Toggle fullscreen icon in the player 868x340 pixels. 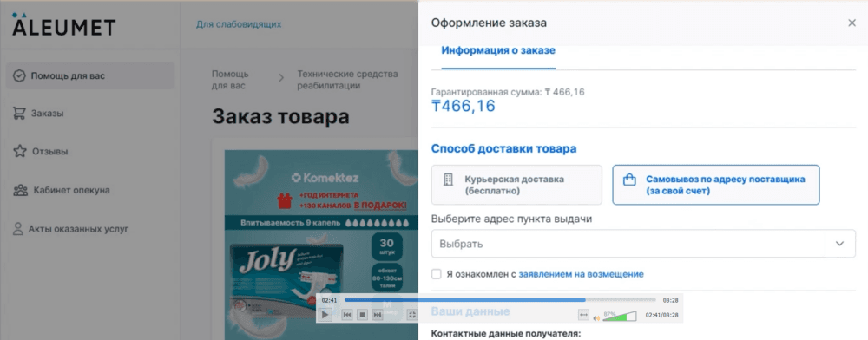click(x=411, y=315)
